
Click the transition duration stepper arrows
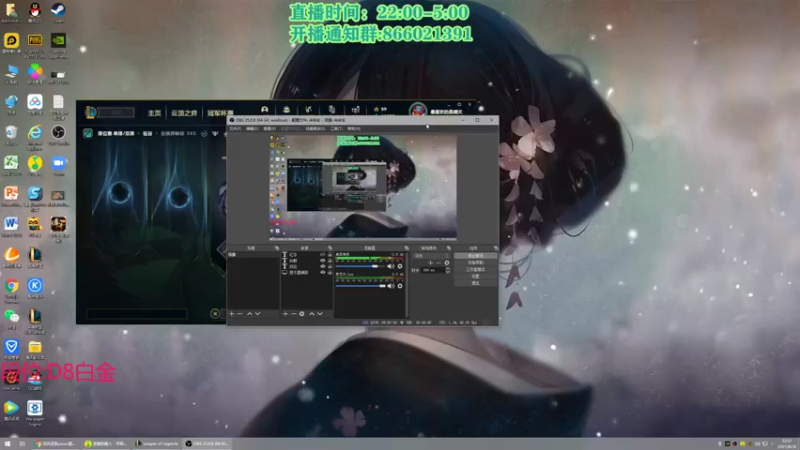point(448,270)
